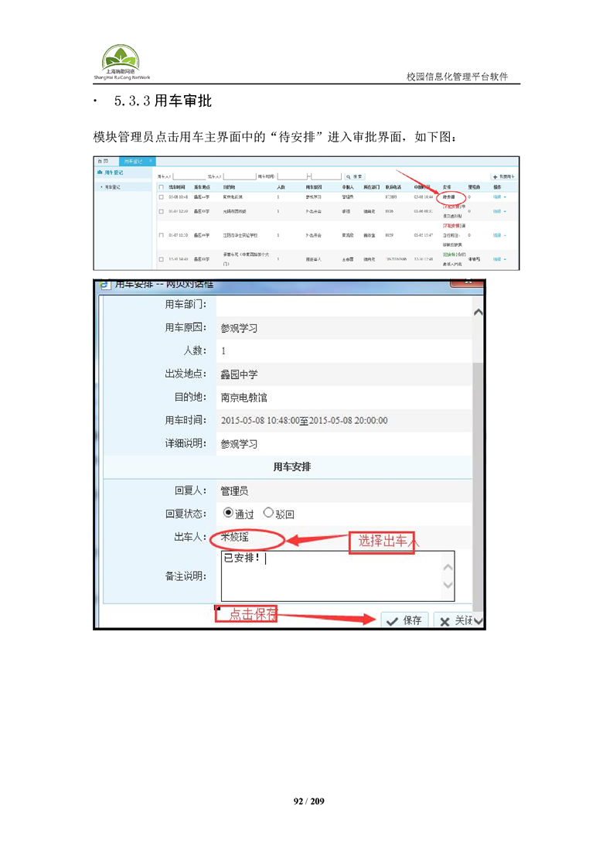Viewport: 613px width, 868px height.
Task: Click the header text 校园信息化管理平台软件
Action: pos(458,77)
